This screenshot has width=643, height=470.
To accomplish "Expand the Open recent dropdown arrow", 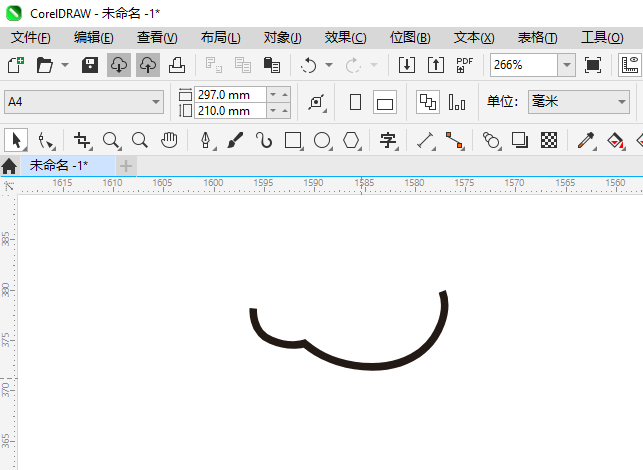I will click(x=65, y=65).
